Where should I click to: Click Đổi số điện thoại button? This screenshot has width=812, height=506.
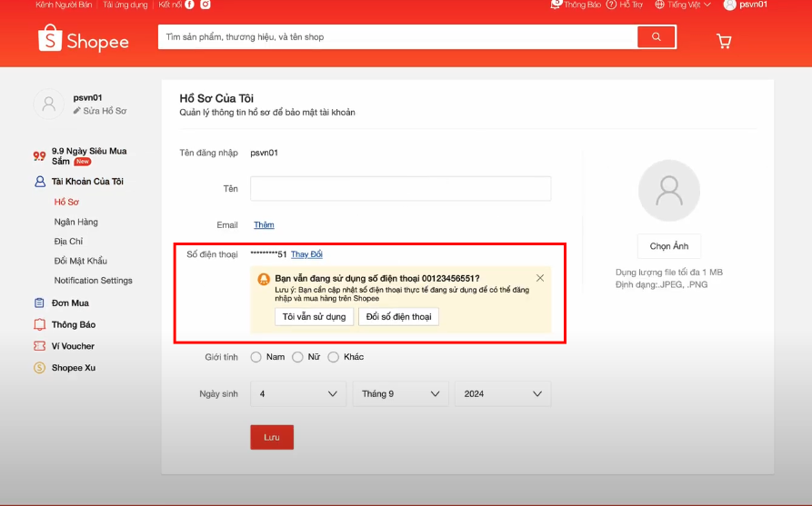(x=399, y=317)
